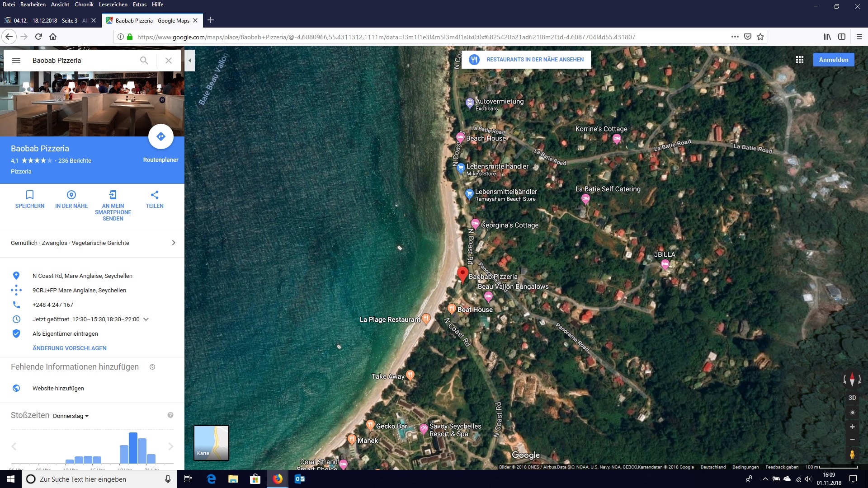Click the Maps search magnifier icon
The width and height of the screenshot is (868, 488).
pos(144,61)
